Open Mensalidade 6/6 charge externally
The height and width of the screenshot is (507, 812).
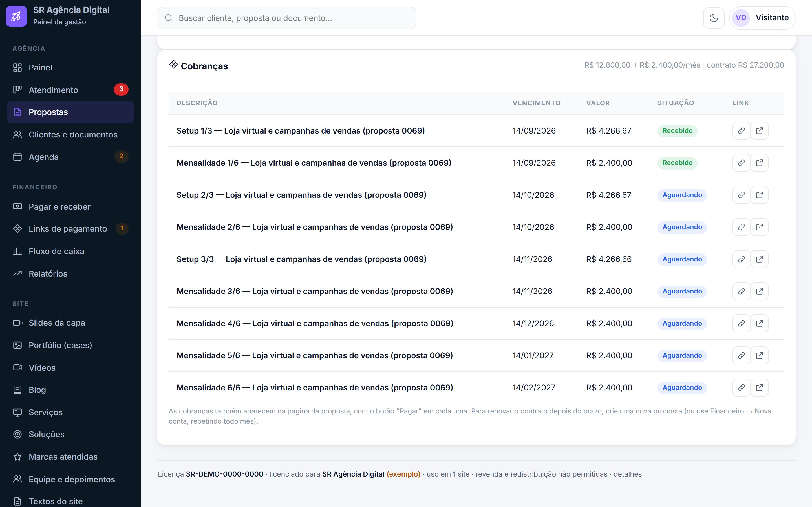point(759,388)
